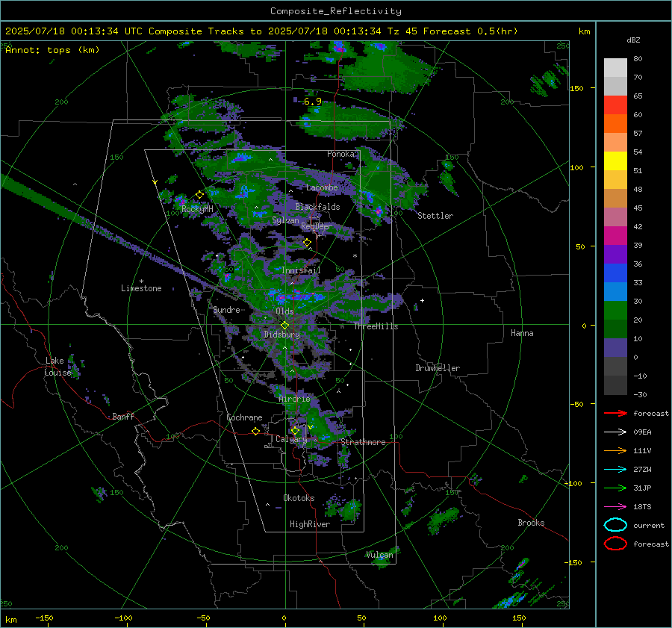Click the Limestone label
This screenshot has width=672, height=628.
tap(141, 288)
